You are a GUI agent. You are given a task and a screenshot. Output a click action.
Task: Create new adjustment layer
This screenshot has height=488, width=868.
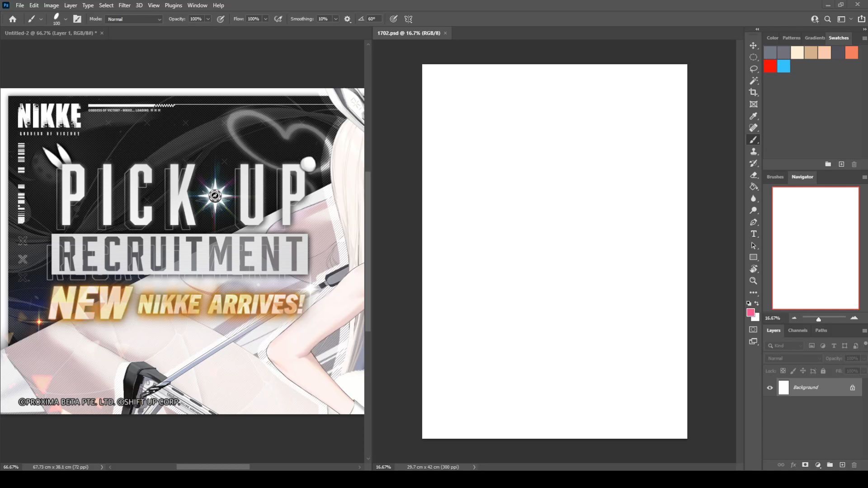[x=818, y=465]
